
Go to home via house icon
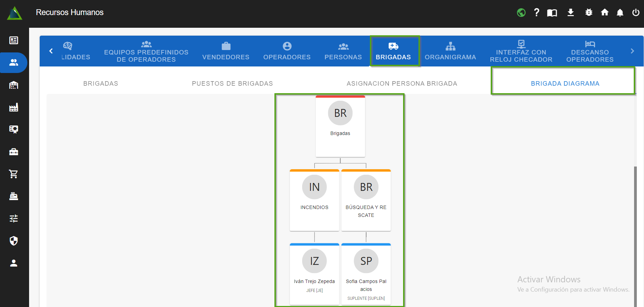coord(605,13)
